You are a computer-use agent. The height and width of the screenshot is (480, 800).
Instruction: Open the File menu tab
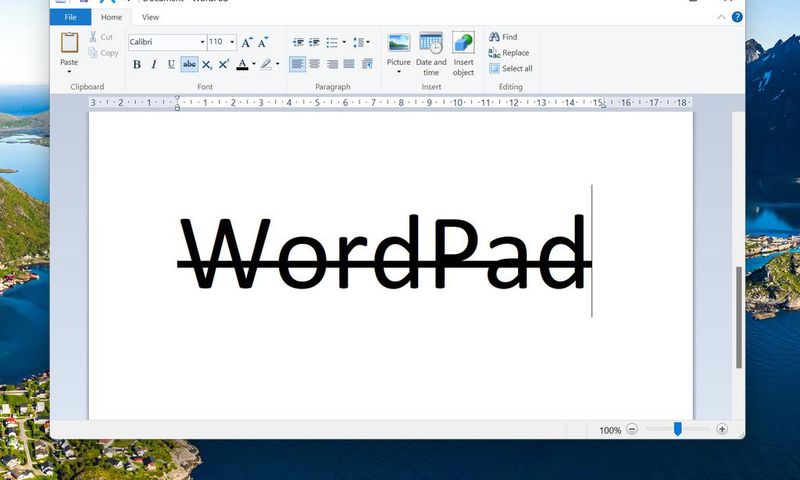70,17
